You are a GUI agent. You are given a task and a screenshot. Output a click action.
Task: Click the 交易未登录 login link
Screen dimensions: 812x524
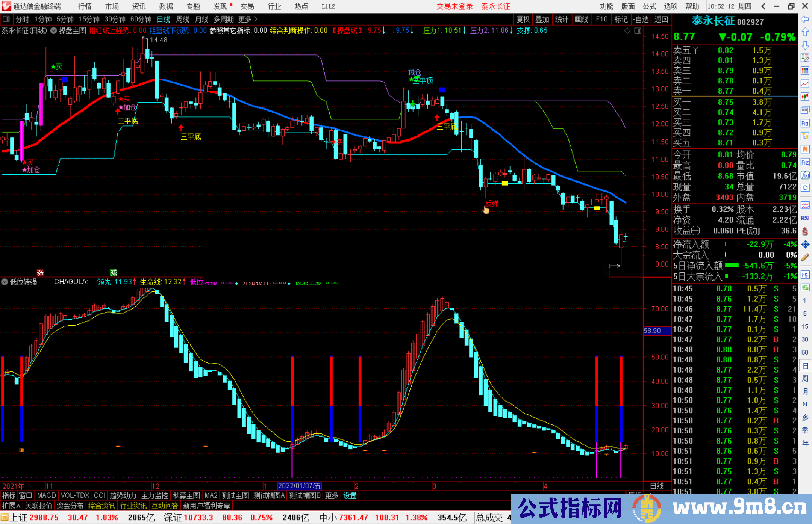tap(454, 6)
